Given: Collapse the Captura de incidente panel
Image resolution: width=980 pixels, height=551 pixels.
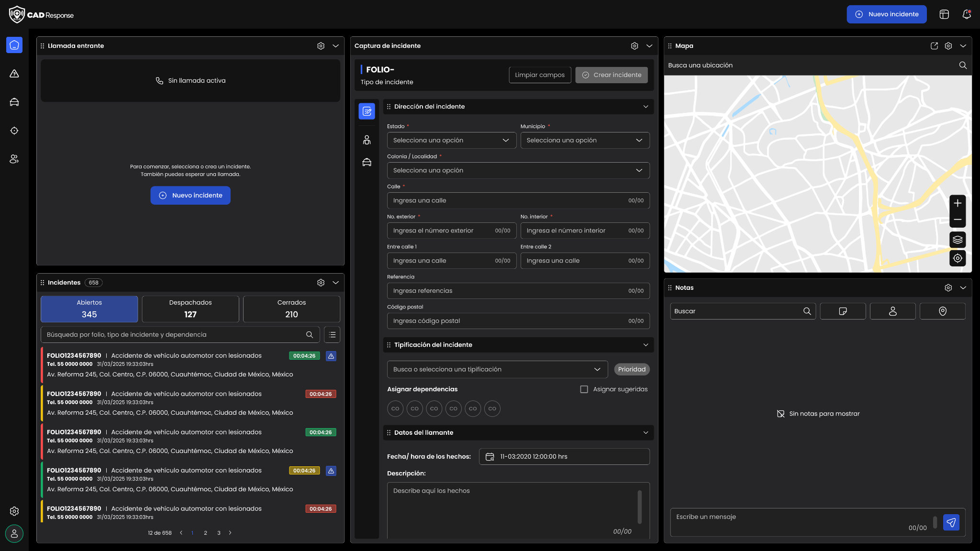Looking at the screenshot, I should point(649,46).
